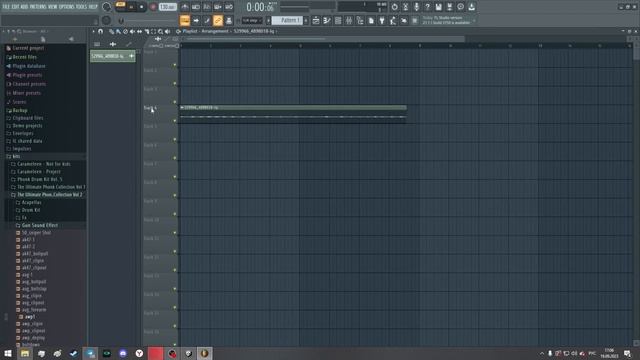The image size is (640, 360).
Task: Select the audio clip on Track 4
Action: coord(293,114)
